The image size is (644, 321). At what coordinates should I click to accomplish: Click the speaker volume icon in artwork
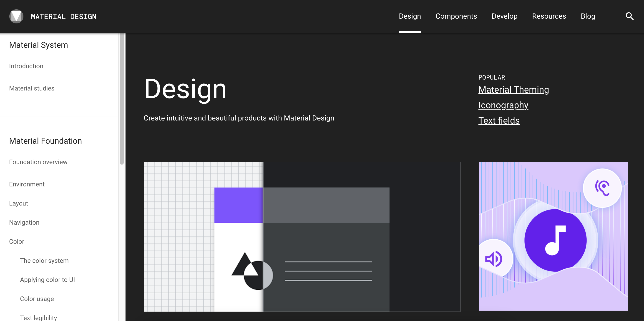(493, 259)
